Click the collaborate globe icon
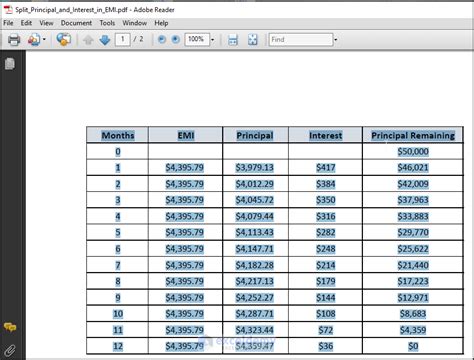 (x=63, y=39)
